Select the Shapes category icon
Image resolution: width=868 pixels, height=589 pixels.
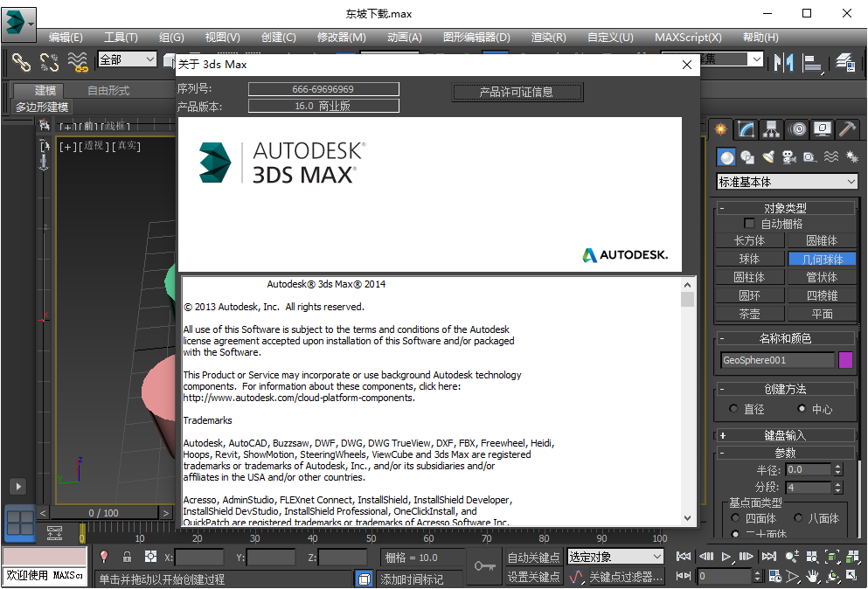747,157
